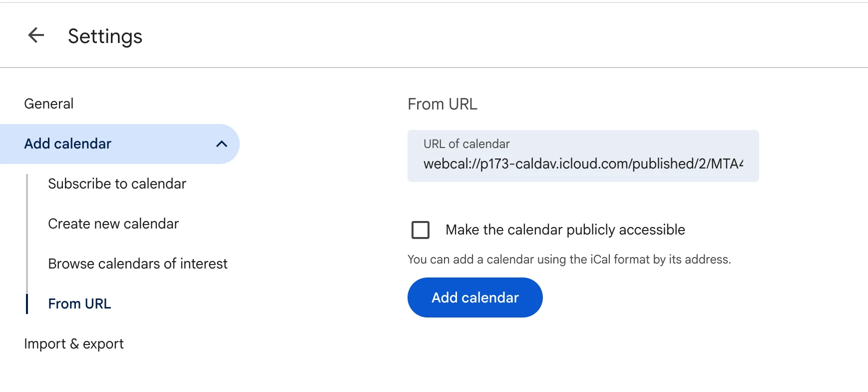868x392 pixels.
Task: Open Subscribe to calendar
Action: point(117,184)
